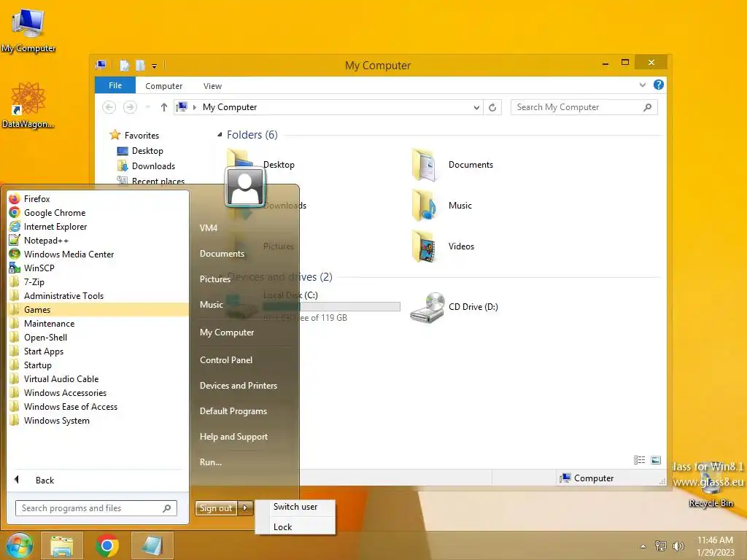Click the Sign out button
Viewport: 747px width, 560px height.
216,508
